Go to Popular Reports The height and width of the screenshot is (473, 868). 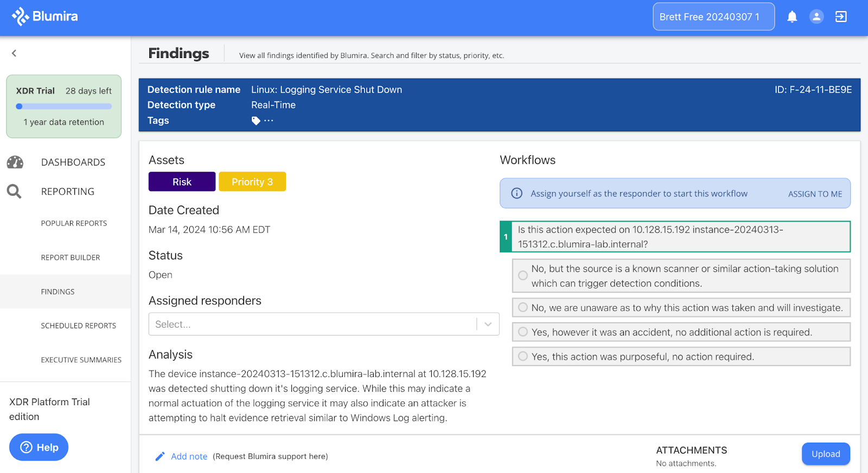74,223
